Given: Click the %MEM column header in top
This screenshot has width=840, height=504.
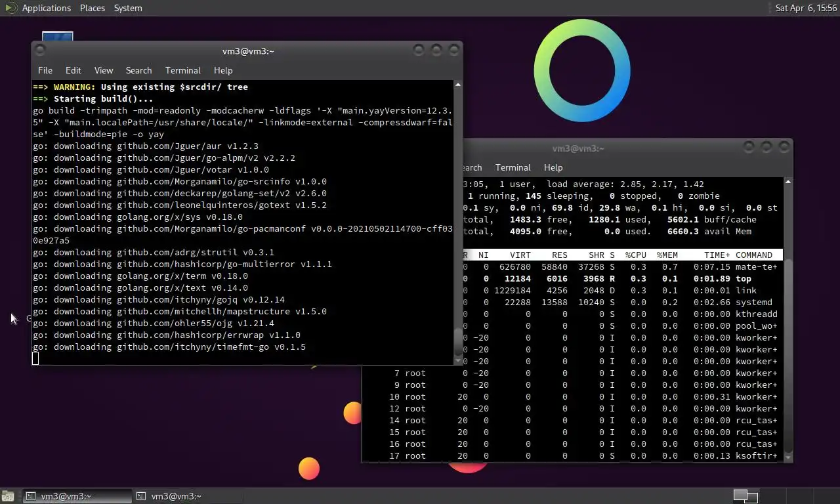Looking at the screenshot, I should (667, 255).
